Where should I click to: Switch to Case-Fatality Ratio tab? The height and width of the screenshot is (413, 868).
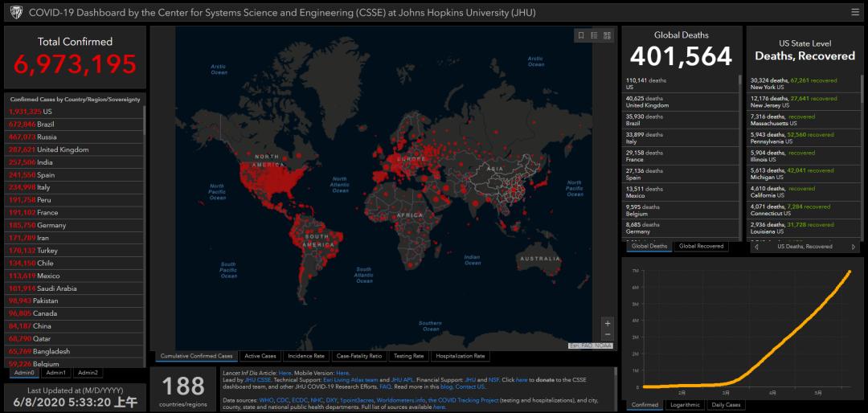[x=359, y=356]
